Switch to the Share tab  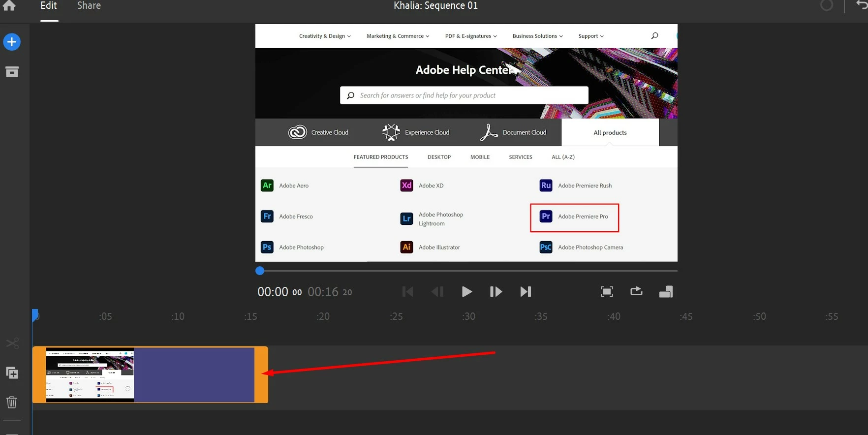89,5
